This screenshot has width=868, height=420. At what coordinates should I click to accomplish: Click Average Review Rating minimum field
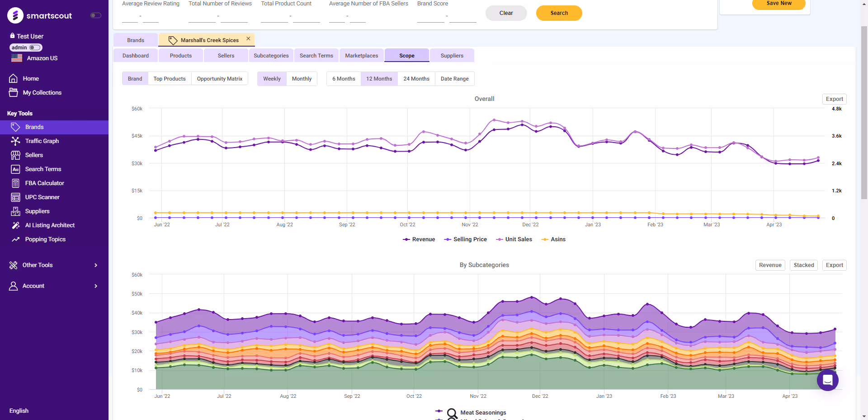pyautogui.click(x=130, y=17)
